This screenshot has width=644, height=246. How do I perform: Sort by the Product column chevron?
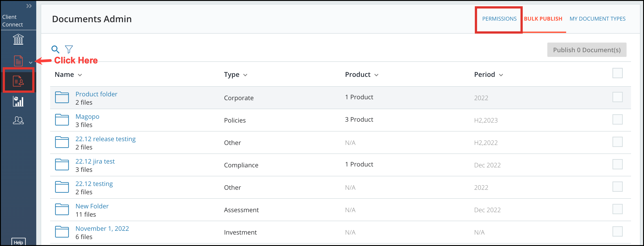point(377,75)
